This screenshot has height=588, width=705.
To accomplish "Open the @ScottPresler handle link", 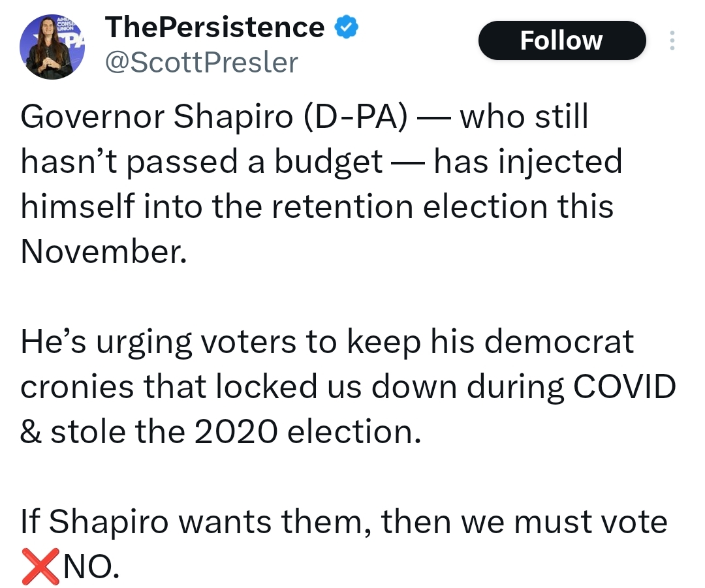I will [x=201, y=63].
